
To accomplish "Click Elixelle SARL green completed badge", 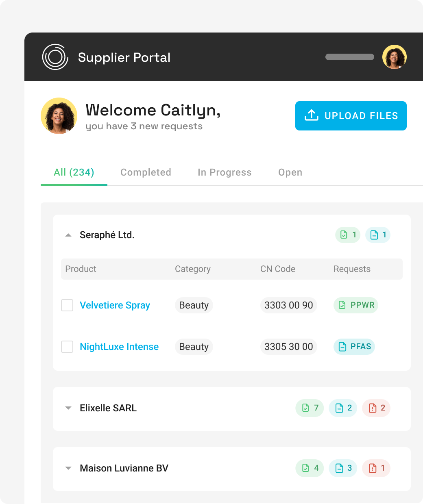I will coord(310,408).
